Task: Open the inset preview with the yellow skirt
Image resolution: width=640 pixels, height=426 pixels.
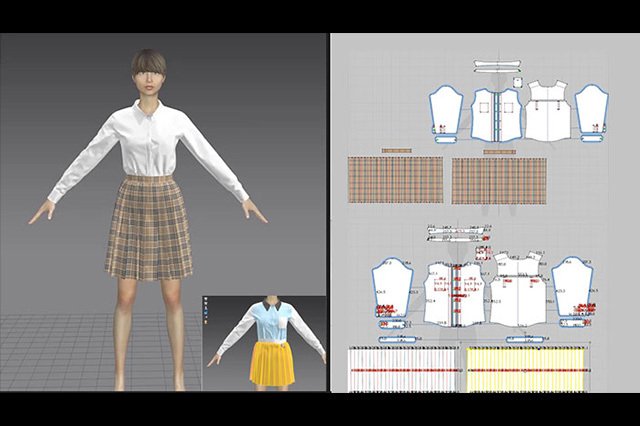Action: [264, 344]
